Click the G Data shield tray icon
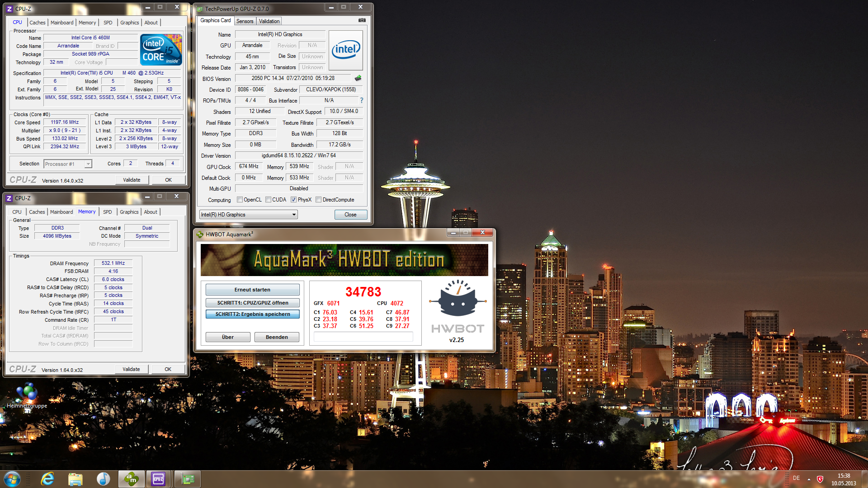The image size is (868, 488). click(820, 479)
